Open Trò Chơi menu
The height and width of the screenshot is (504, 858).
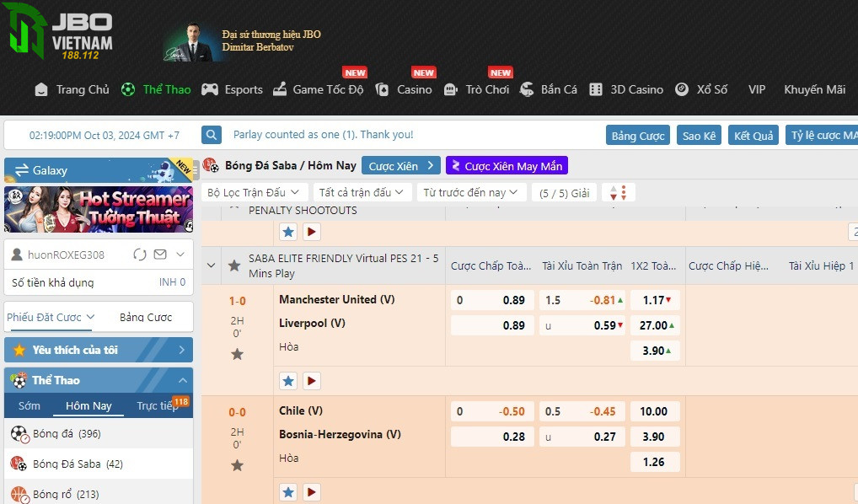click(476, 89)
